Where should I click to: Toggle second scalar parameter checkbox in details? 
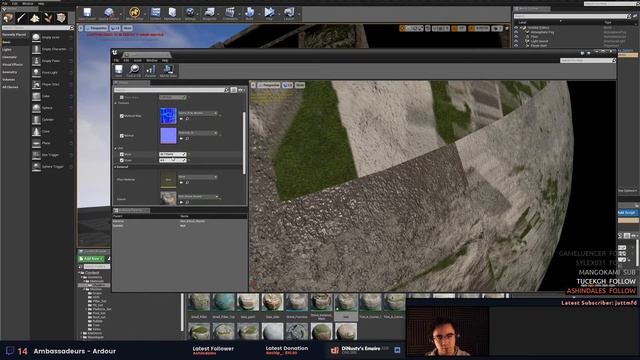(122, 160)
